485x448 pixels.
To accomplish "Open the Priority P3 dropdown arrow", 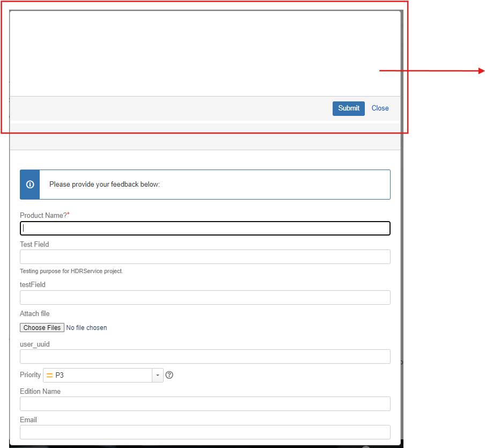I will tap(158, 375).
